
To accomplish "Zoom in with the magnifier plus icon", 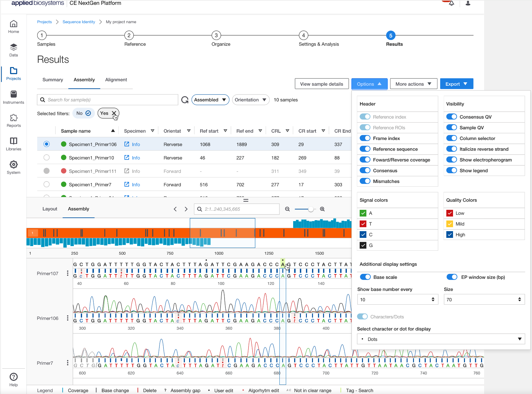I will click(x=322, y=209).
